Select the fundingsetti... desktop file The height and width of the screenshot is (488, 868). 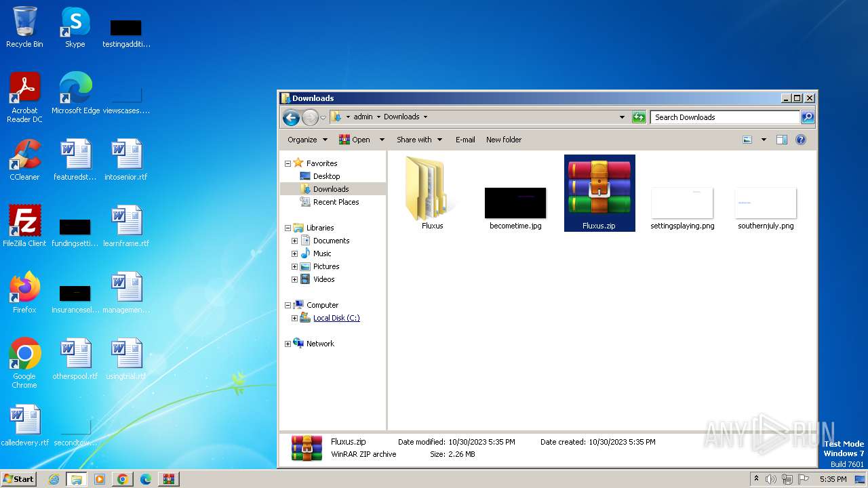pyautogui.click(x=75, y=231)
